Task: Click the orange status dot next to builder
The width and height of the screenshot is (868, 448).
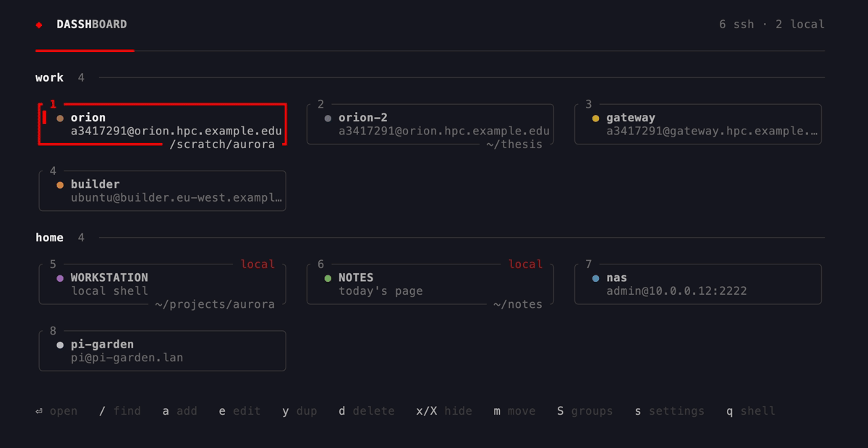Action: click(x=60, y=185)
